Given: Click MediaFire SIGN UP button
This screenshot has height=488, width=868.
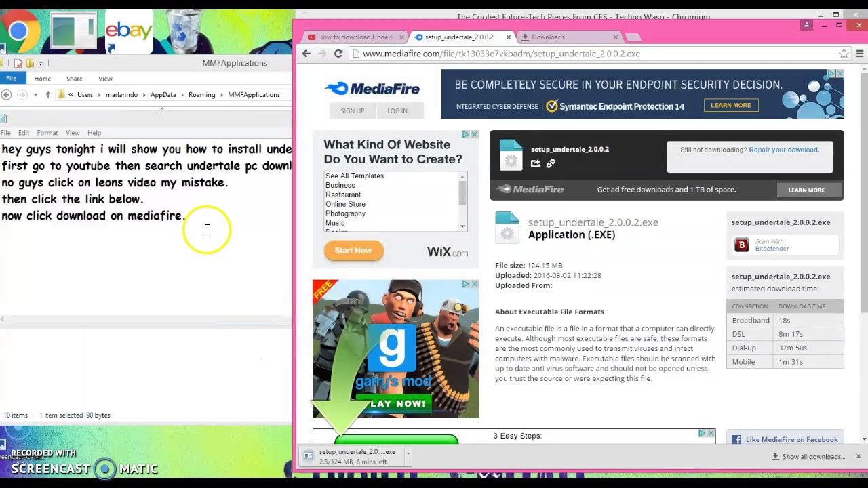Looking at the screenshot, I should pyautogui.click(x=352, y=110).
